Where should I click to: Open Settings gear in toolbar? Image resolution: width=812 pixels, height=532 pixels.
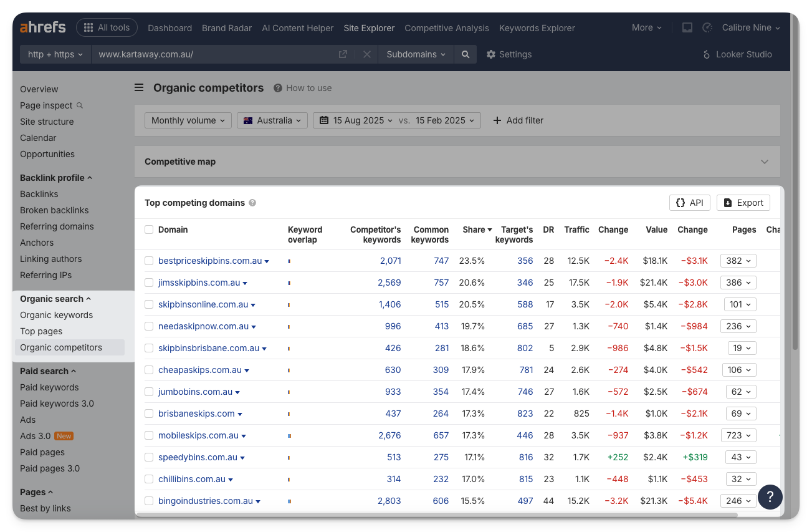coord(509,54)
